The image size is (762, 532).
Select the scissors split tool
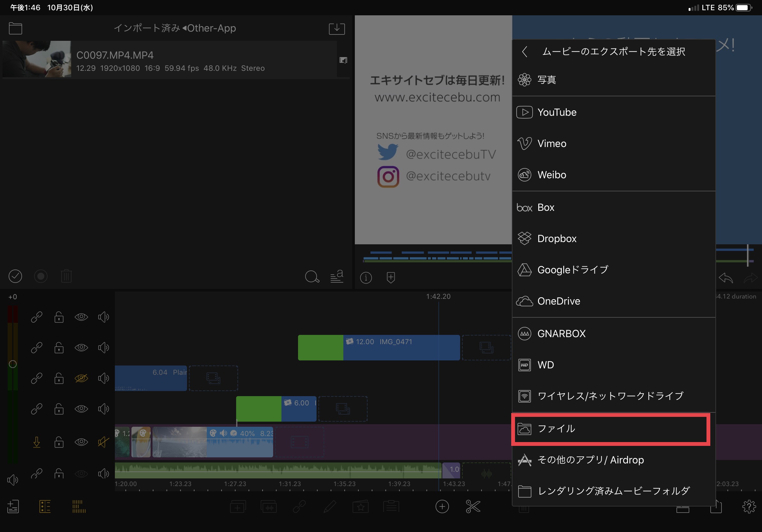coord(473,506)
